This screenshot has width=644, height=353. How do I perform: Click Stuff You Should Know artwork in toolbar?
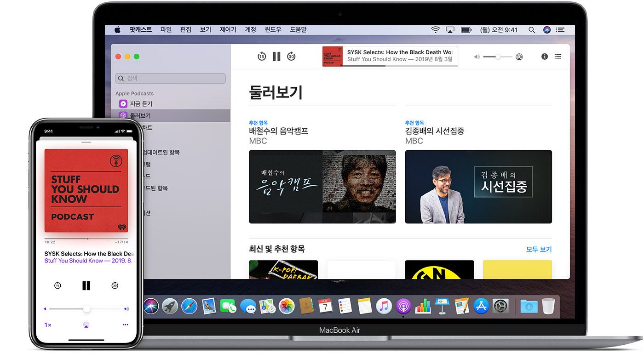click(333, 56)
